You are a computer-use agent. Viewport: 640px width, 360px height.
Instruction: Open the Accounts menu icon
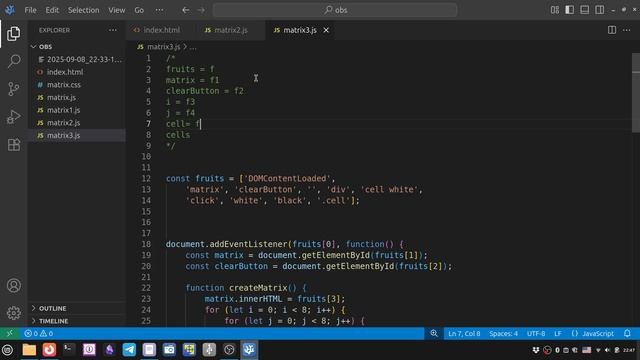coord(13,285)
